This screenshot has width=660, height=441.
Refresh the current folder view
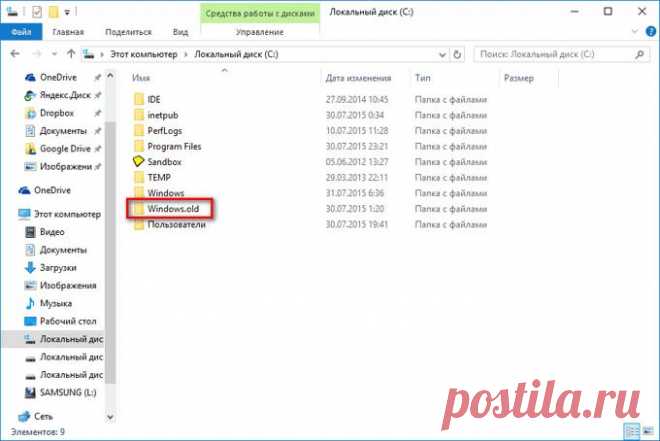coord(457,54)
